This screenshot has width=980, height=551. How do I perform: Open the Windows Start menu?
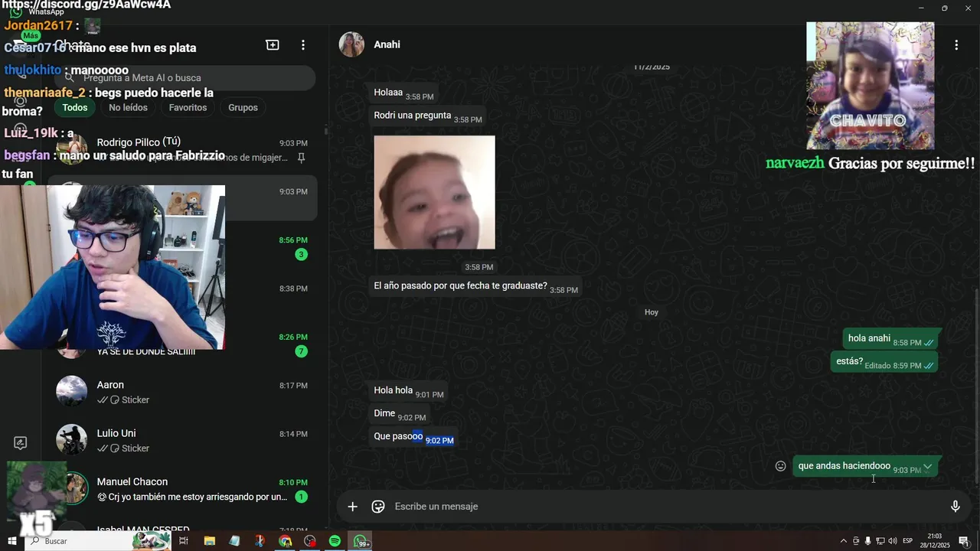pyautogui.click(x=11, y=541)
